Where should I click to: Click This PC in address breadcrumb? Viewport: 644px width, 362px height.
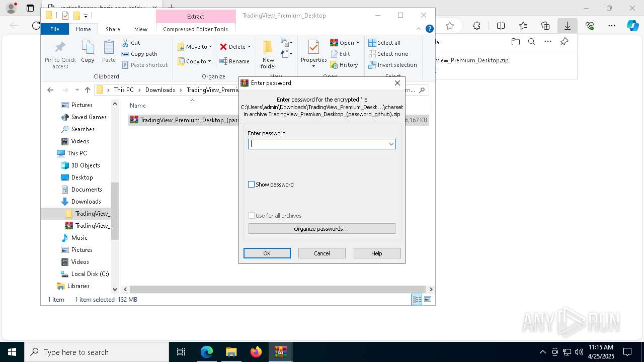124,90
